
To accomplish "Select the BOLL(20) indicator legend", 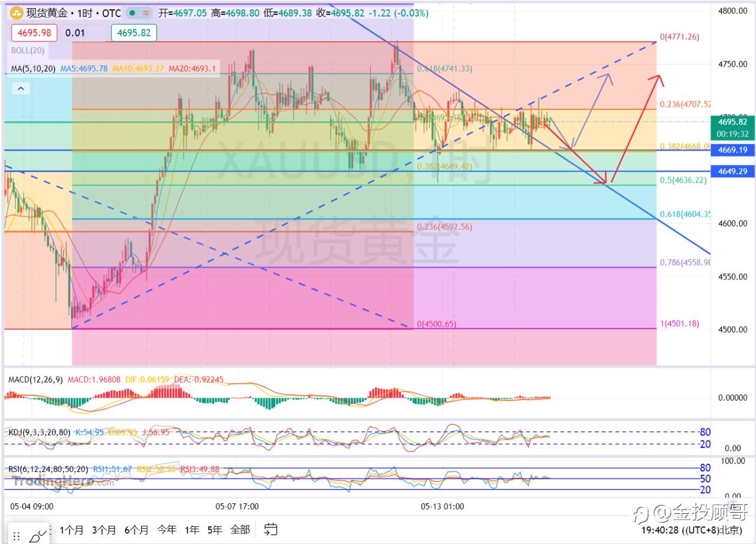I will tap(27, 51).
